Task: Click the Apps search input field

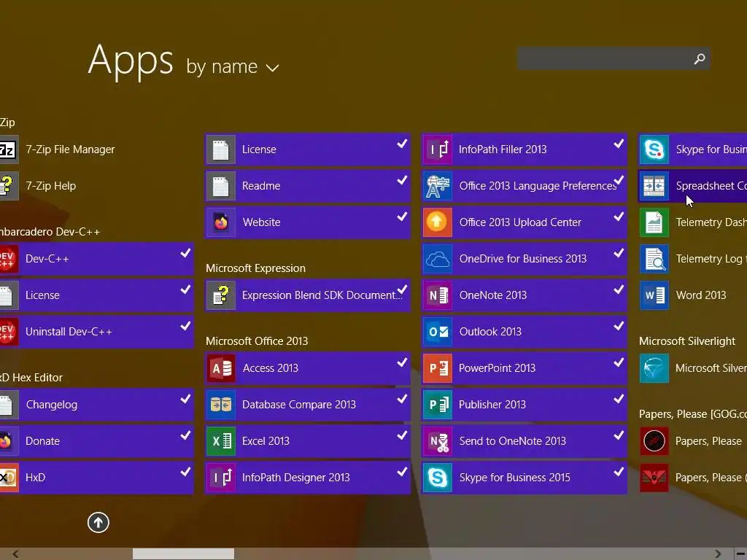Action: tap(614, 58)
